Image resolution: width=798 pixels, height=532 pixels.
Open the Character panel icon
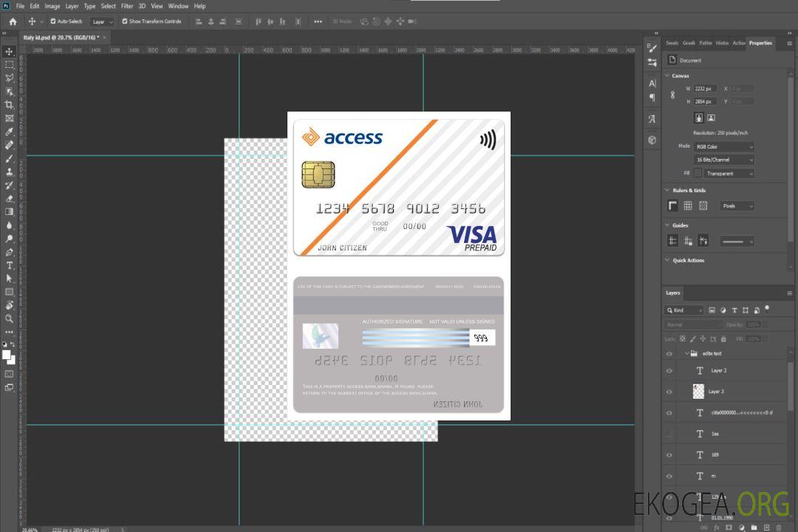pyautogui.click(x=652, y=83)
